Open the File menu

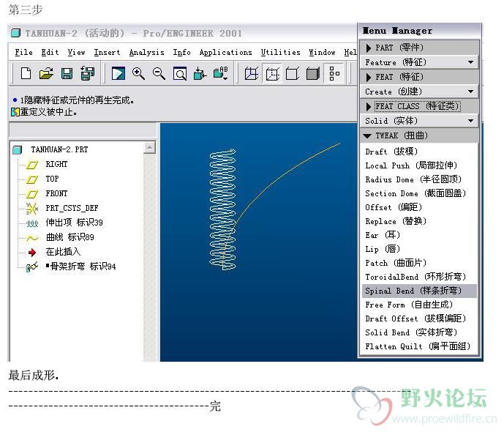(x=24, y=53)
